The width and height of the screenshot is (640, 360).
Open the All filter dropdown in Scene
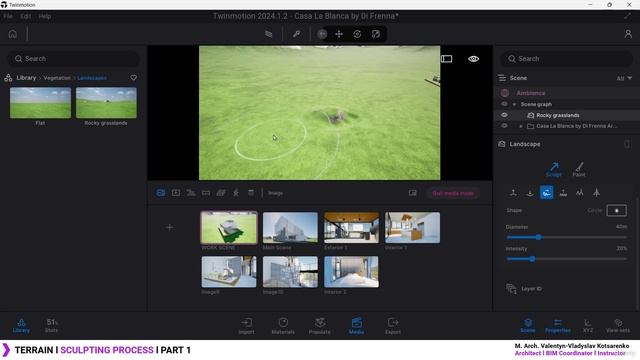pyautogui.click(x=624, y=78)
